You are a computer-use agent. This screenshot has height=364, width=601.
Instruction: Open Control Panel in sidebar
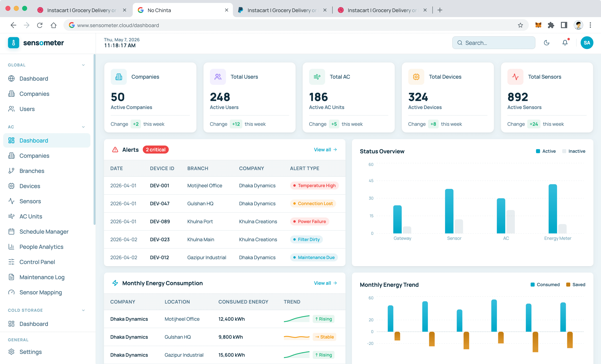[x=47, y=262]
